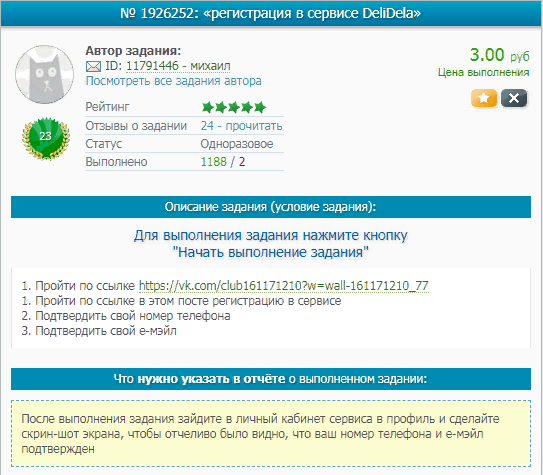Hide task with the dark X icon
The width and height of the screenshot is (543, 475).
point(514,98)
